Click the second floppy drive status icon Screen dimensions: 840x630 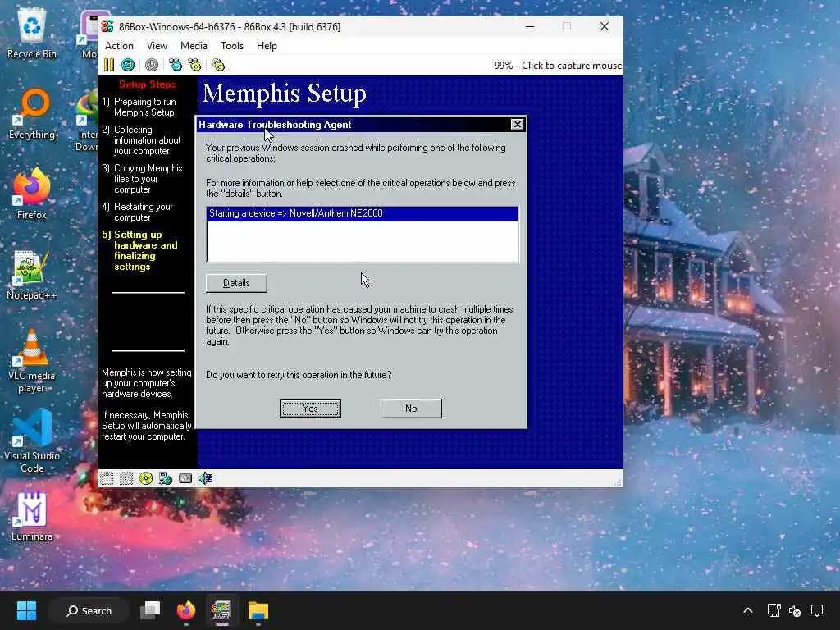click(x=126, y=478)
